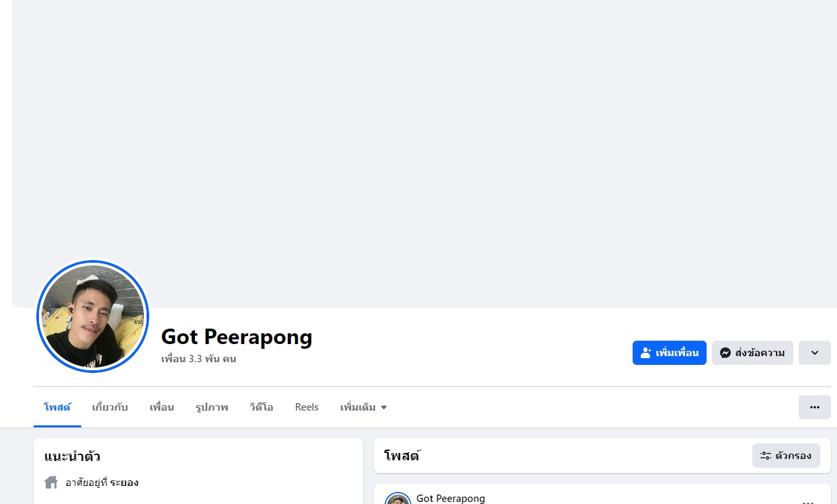Image resolution: width=837 pixels, height=504 pixels.
Task: Click the Messenger send message (ส่งข้อความ) button
Action: [x=752, y=353]
